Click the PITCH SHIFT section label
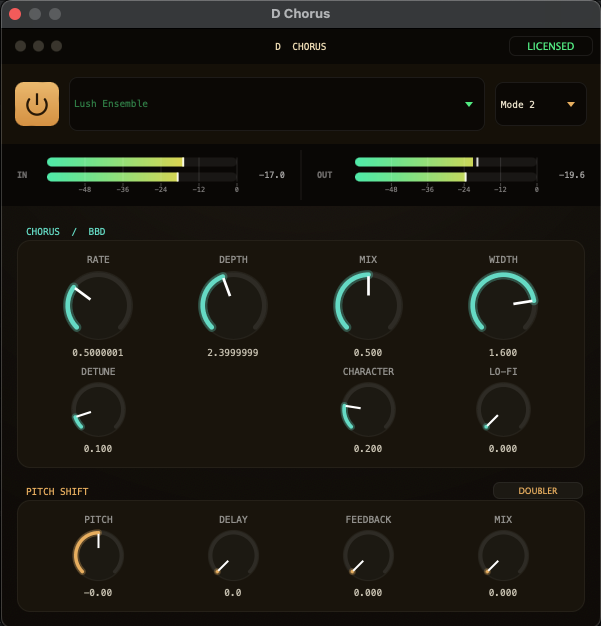This screenshot has height=626, width=601. pyautogui.click(x=57, y=491)
